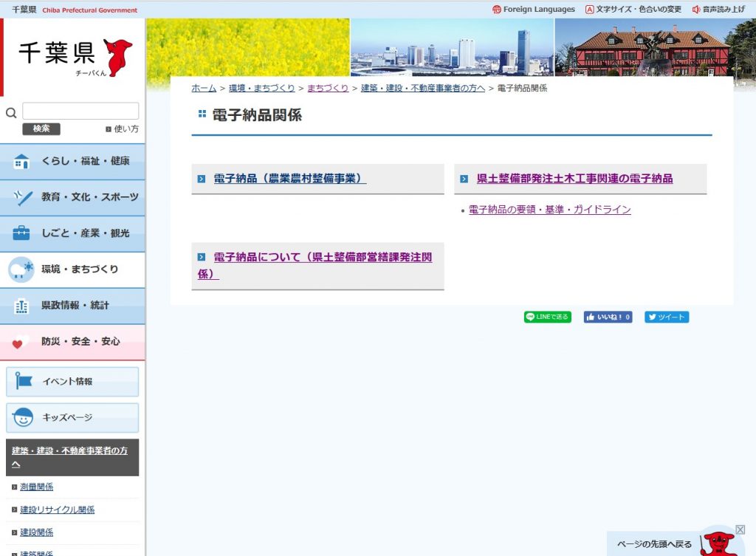Open 文字サイズ・色合いの変更 settings
The height and width of the screenshot is (556, 756).
coord(633,10)
